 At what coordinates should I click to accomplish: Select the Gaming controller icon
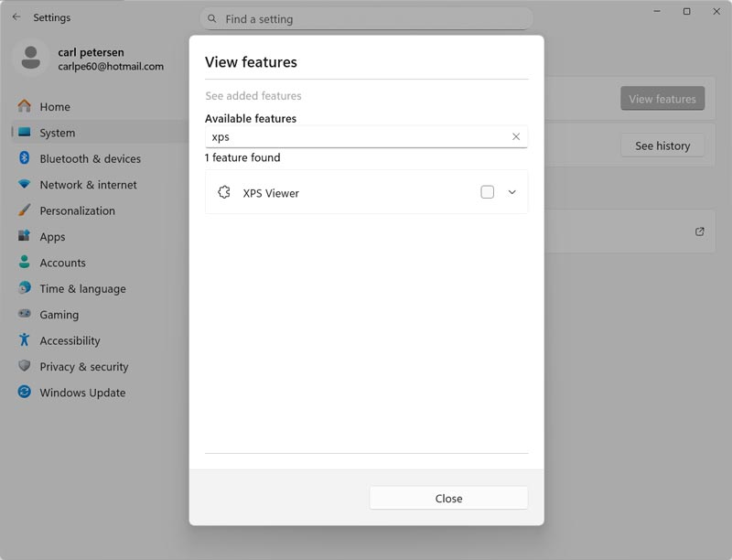tap(25, 315)
